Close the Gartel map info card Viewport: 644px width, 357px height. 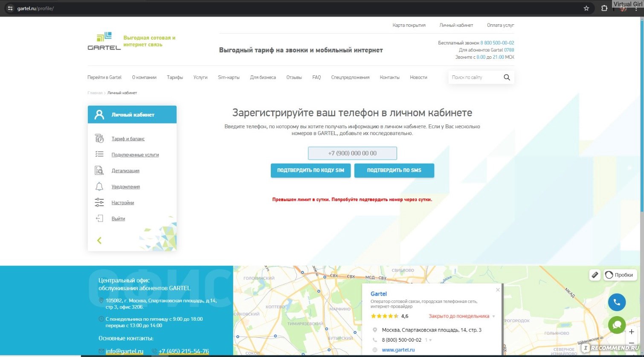[x=498, y=290]
